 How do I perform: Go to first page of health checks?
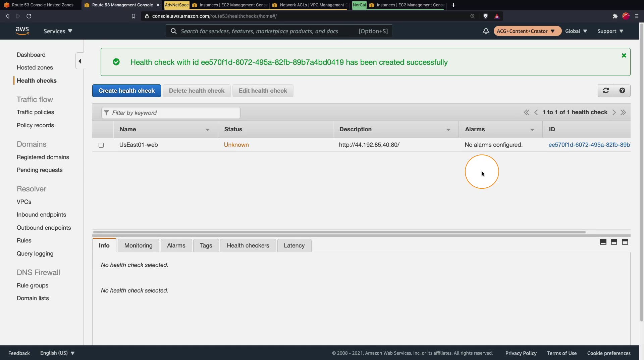527,113
